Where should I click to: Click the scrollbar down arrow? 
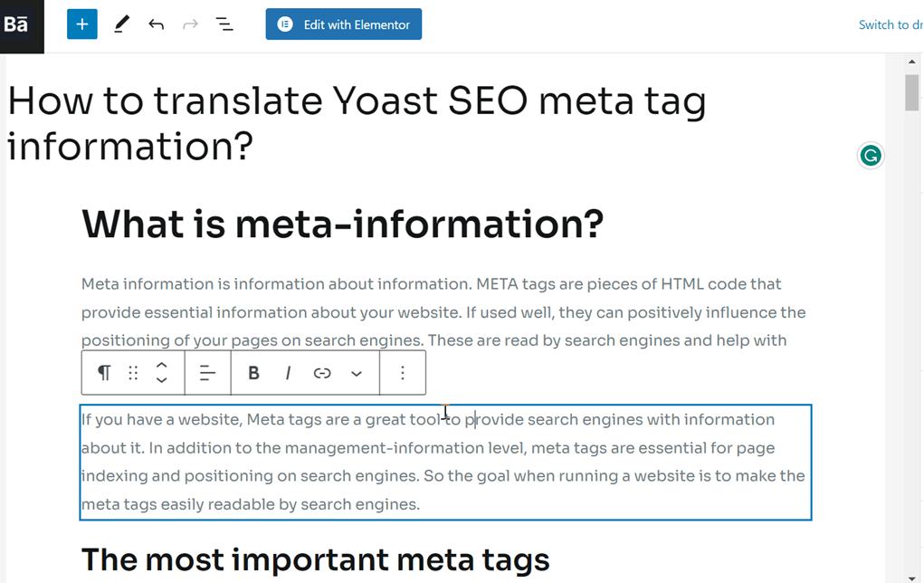[x=912, y=578]
